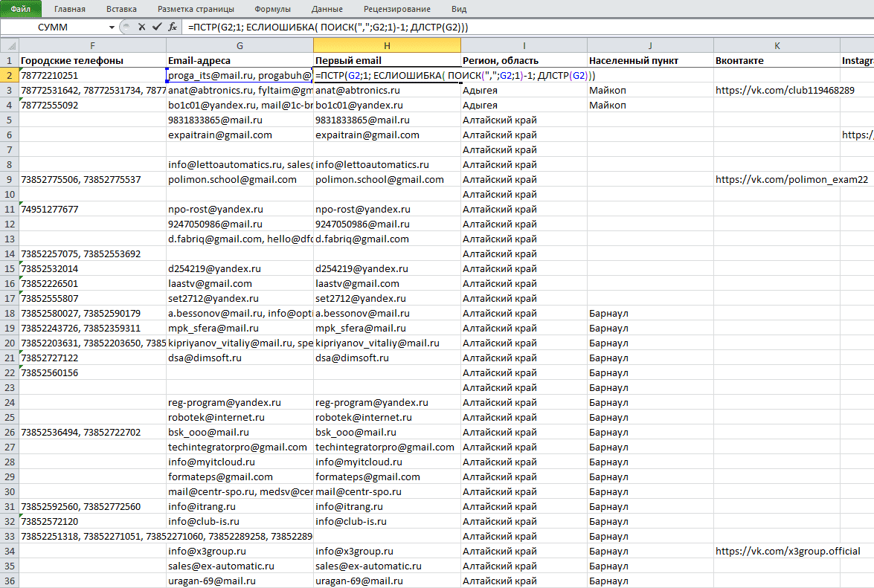Select techintegratorpro@gmail.com in column H
This screenshot has height=588, width=874.
click(x=387, y=447)
